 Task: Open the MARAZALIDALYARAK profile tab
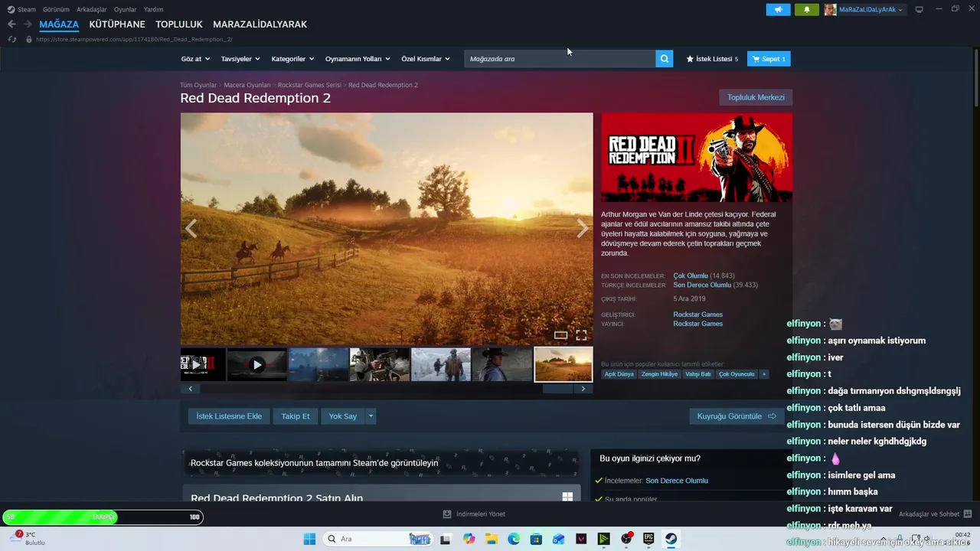coord(260,24)
